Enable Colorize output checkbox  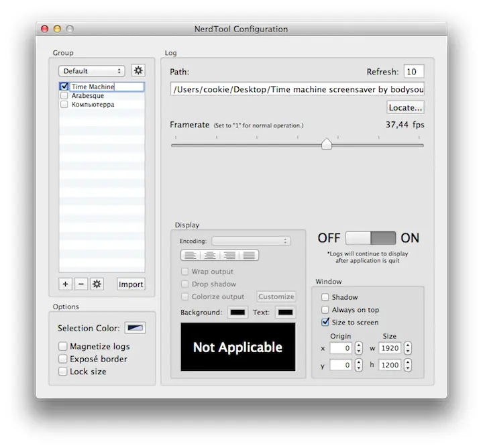(185, 296)
